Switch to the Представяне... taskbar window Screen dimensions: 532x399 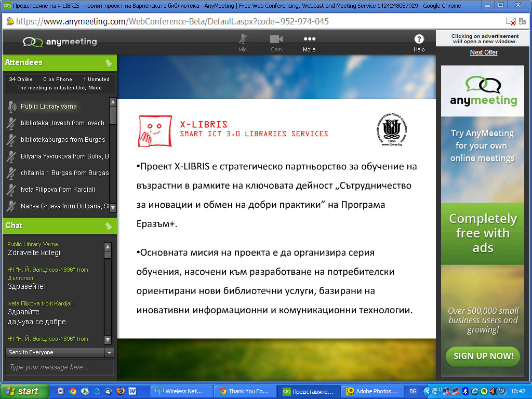coord(309,391)
